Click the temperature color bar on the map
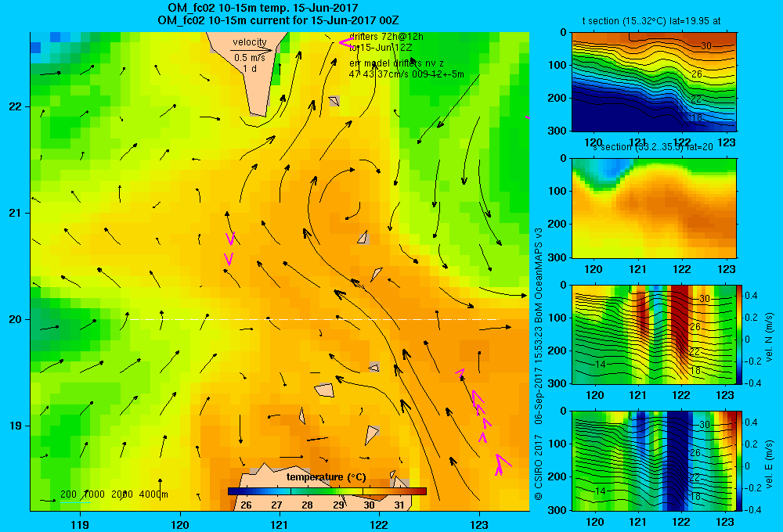The height and width of the screenshot is (532, 783). (x=327, y=491)
